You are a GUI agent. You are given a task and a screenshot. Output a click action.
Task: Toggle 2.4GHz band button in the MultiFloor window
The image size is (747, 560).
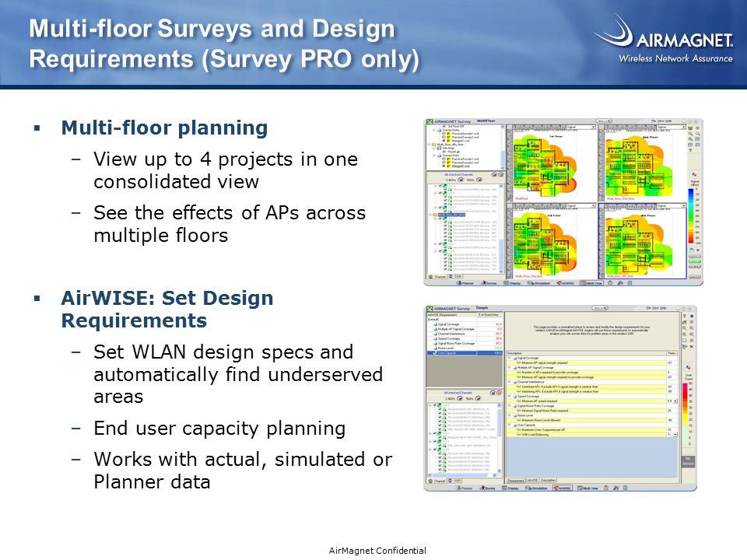point(461,180)
